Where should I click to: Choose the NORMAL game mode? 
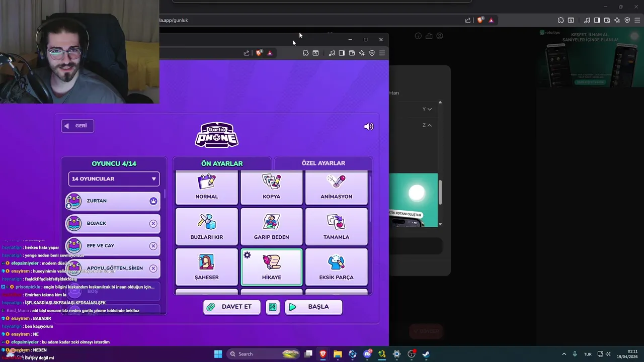[x=207, y=188]
